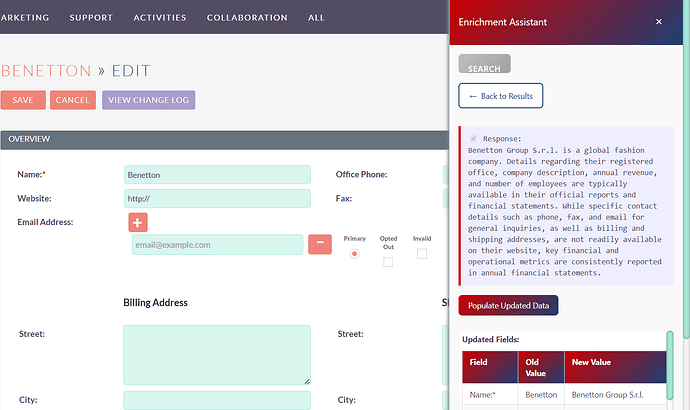Click the Benetton breadcrumb link
The image size is (690, 410).
44,71
